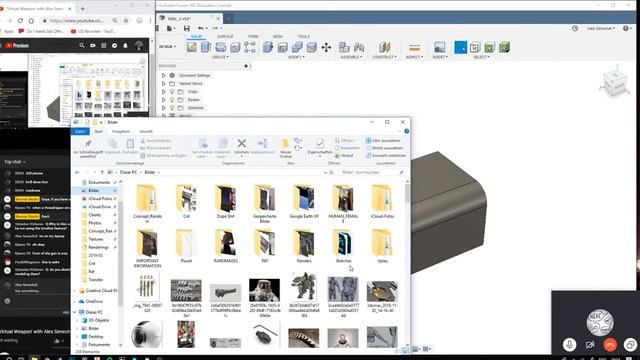Click the Explorer back arrow
640x360 pixels.
pos(77,172)
